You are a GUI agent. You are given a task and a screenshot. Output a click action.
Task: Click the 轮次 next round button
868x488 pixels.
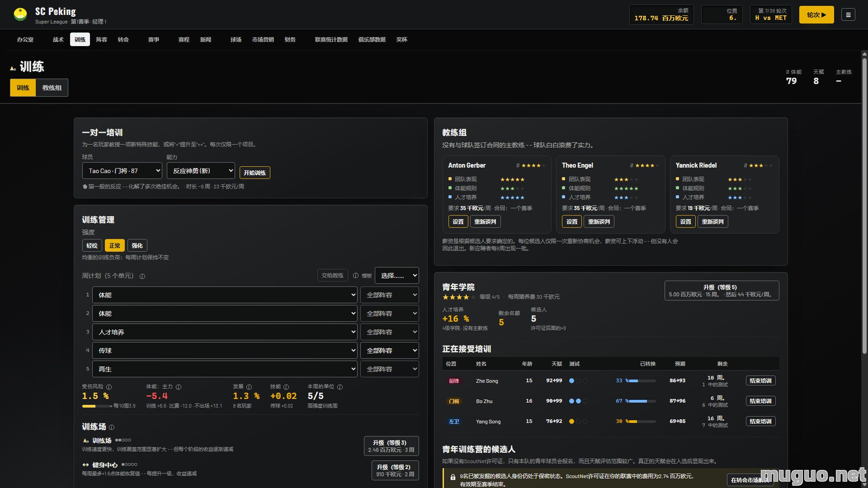816,15
